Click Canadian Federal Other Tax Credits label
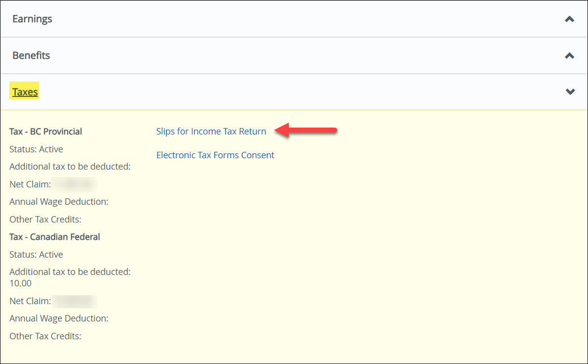Screen dimensions: 588x364 pos(45,336)
